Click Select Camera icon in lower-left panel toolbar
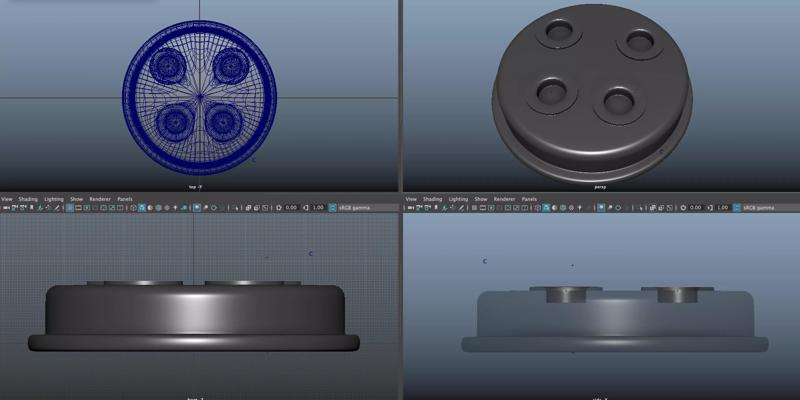 6,208
